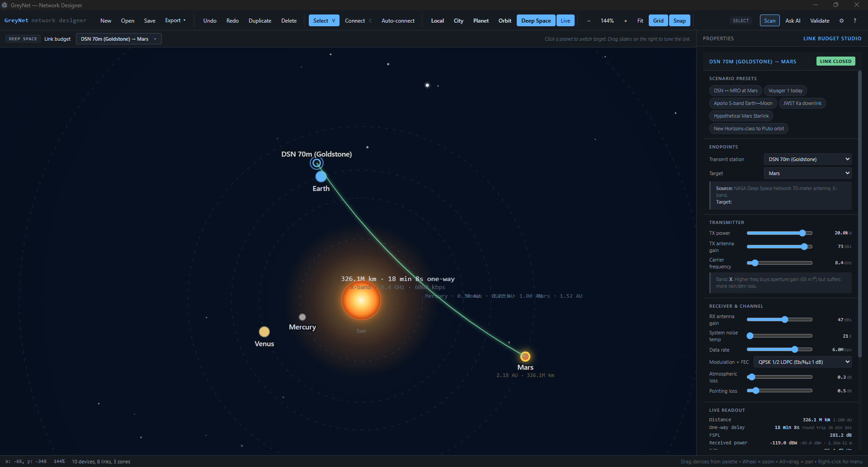Switch to Planet view

point(481,21)
